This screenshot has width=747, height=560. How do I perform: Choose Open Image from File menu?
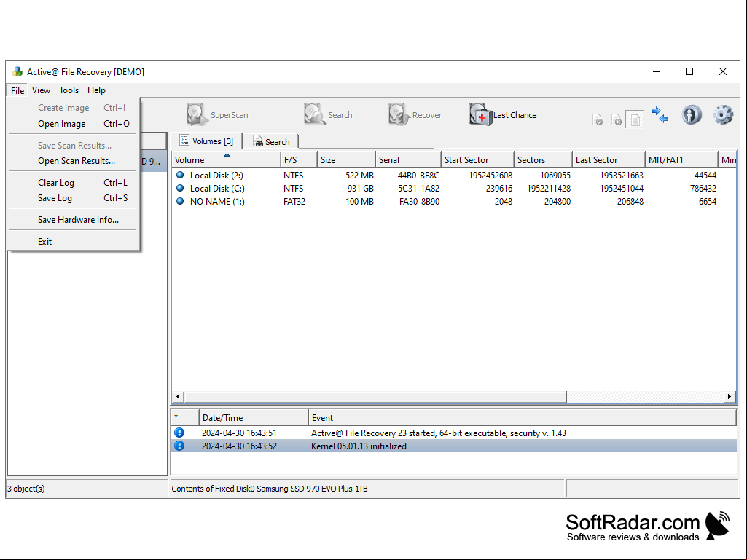74,123
